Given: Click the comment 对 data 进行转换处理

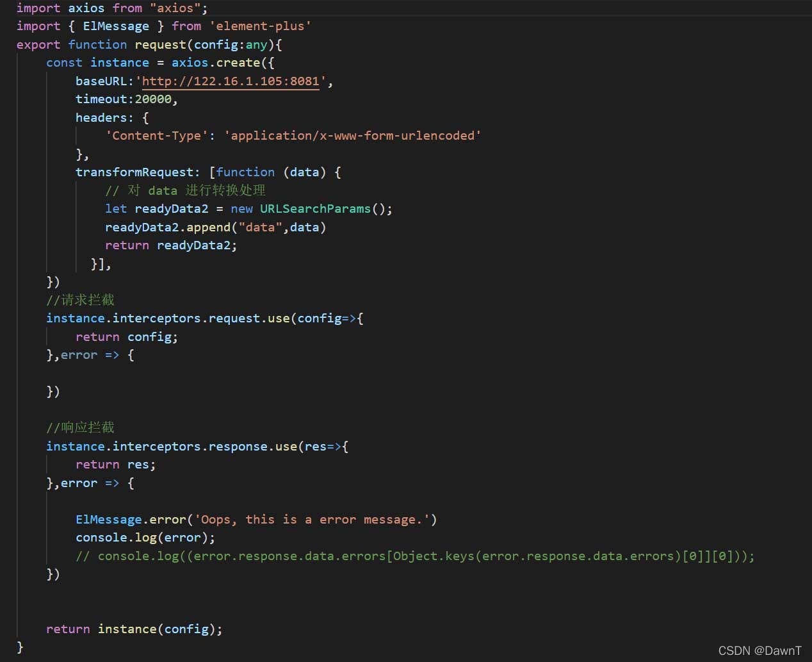Looking at the screenshot, I should click(x=186, y=190).
